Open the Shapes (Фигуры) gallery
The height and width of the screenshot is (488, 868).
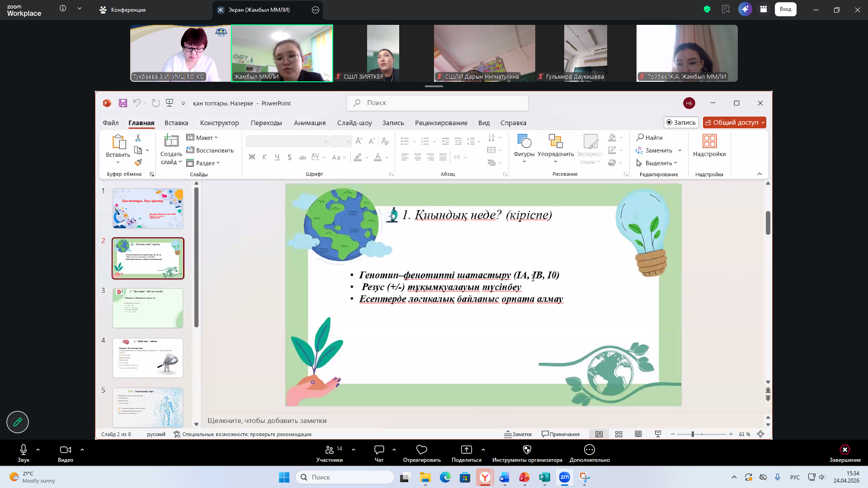pyautogui.click(x=524, y=141)
